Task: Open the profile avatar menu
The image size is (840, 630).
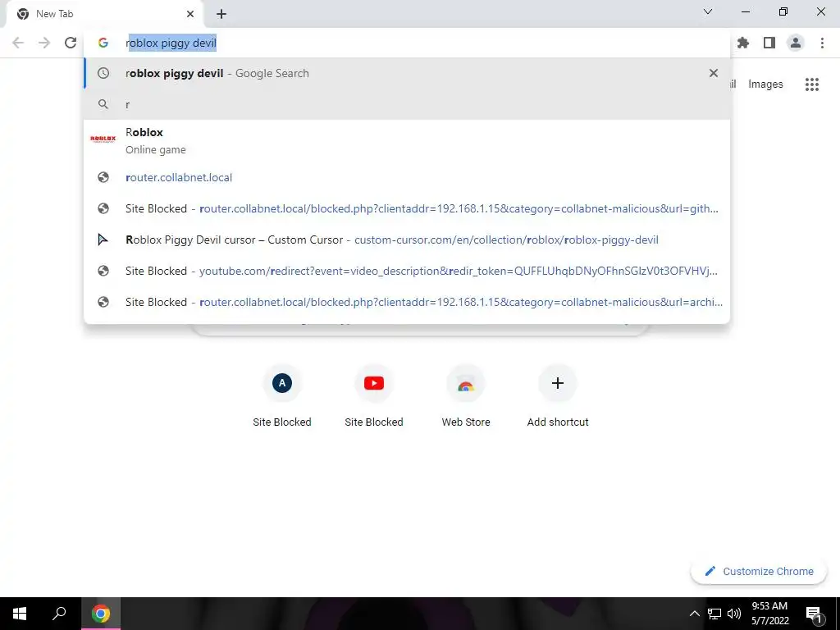Action: tap(796, 43)
